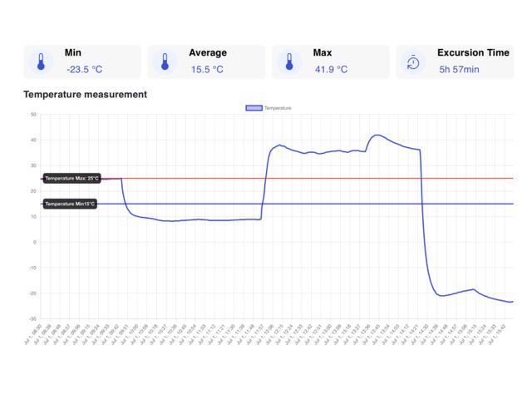Click the Max thermometer icon

[x=289, y=62]
